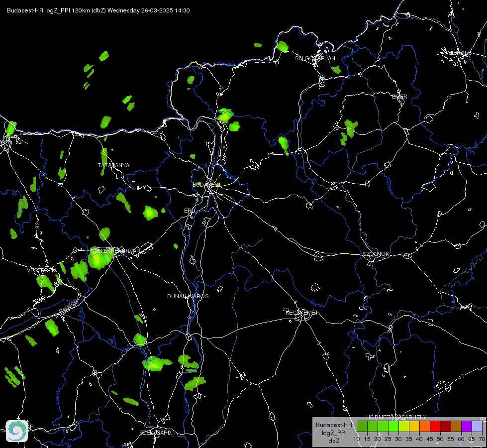The image size is (487, 448).
Task: Click the BUDAPEST city label
Action: tap(206, 185)
